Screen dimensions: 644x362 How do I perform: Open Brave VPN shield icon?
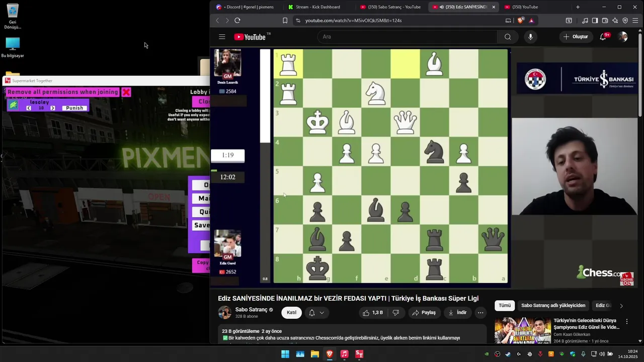tap(625, 21)
